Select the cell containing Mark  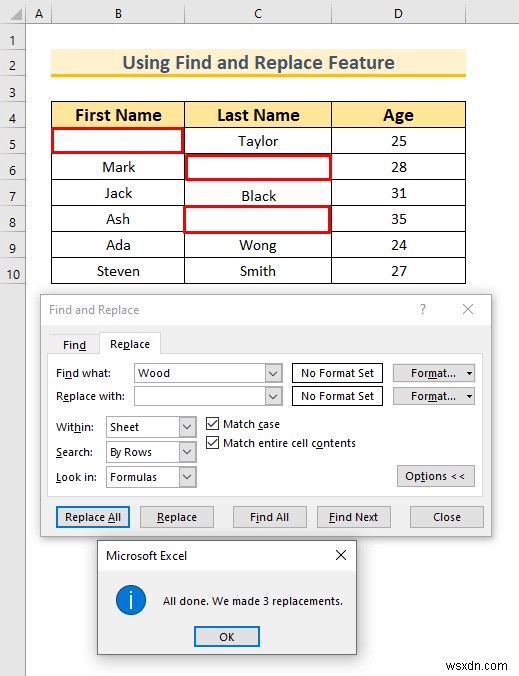click(x=118, y=167)
